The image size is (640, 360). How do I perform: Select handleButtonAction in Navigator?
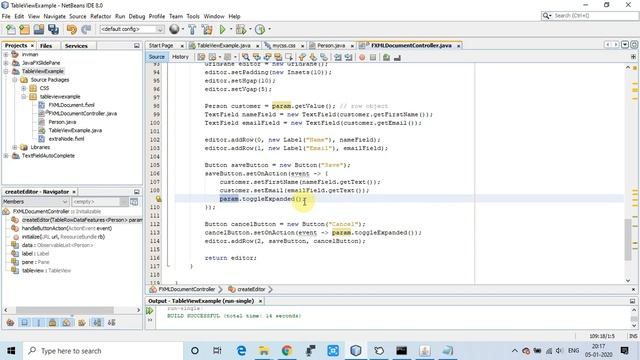tap(67, 229)
